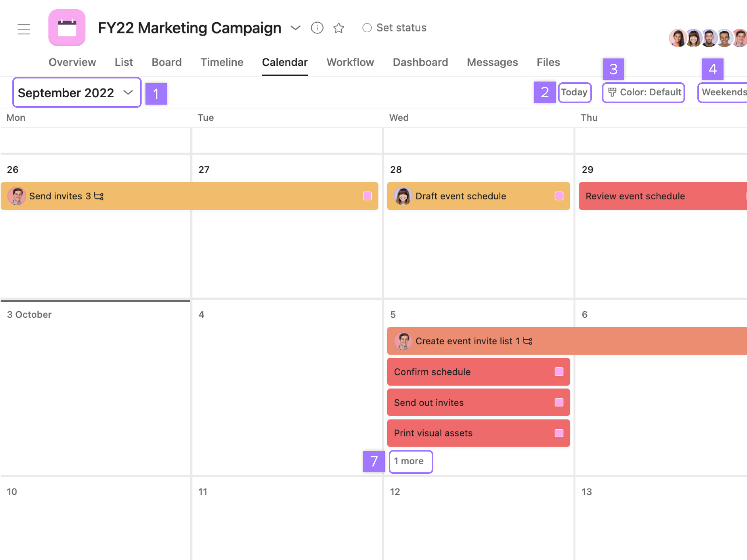Switch to the Timeline tab
The image size is (747, 560).
point(222,62)
